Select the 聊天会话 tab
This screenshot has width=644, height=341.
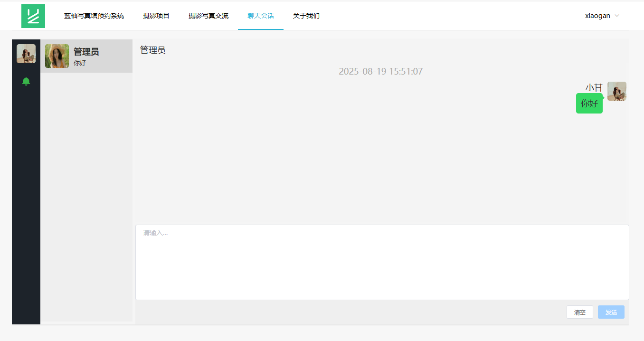[x=261, y=16]
